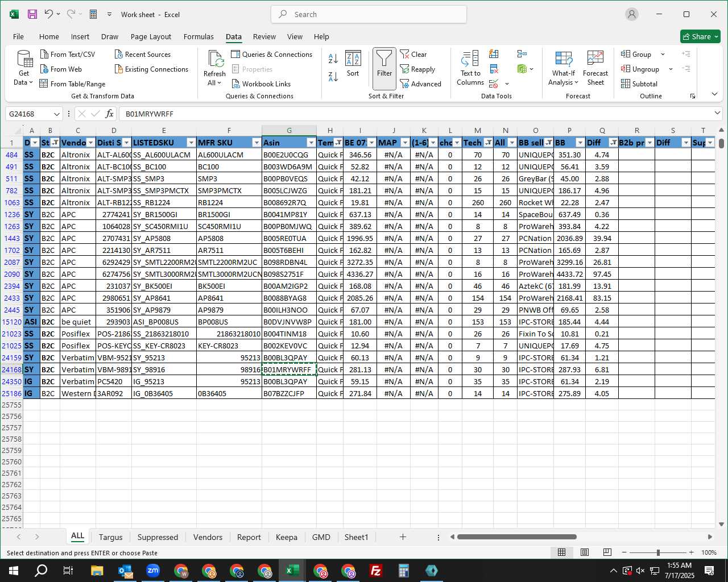The height and width of the screenshot is (582, 728).
Task: Open Outlook from the taskbar
Action: 125,571
